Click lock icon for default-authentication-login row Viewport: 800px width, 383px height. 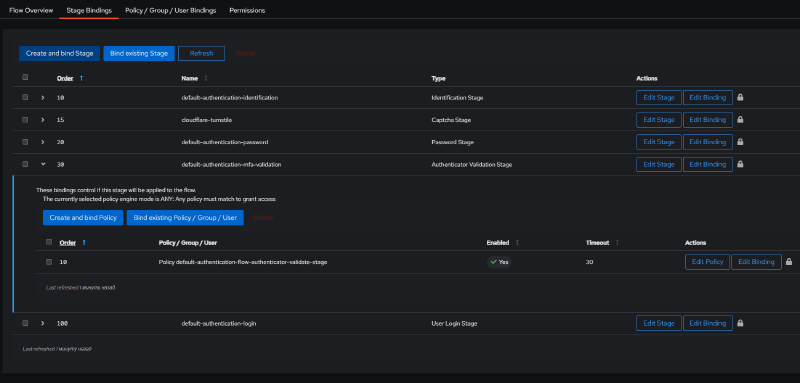pos(740,323)
